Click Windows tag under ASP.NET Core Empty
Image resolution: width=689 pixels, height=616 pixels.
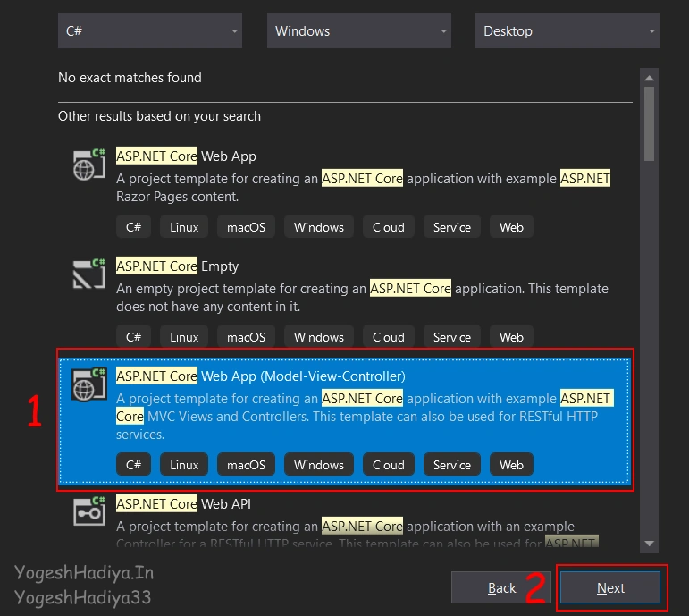point(319,337)
